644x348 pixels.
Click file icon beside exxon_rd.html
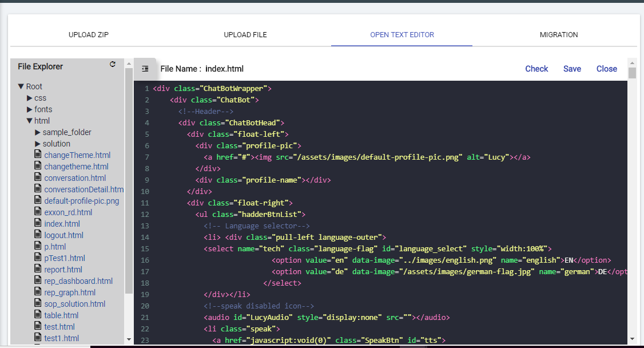tap(38, 212)
